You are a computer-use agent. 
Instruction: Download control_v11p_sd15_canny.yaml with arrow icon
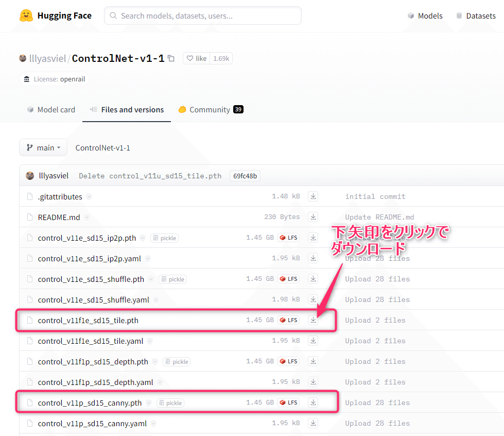[x=313, y=423]
